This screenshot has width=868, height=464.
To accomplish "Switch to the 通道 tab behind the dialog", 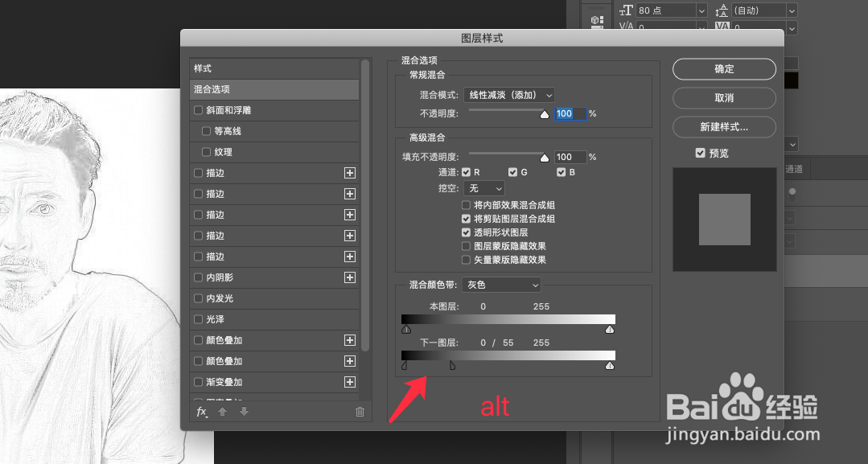I will (x=794, y=169).
